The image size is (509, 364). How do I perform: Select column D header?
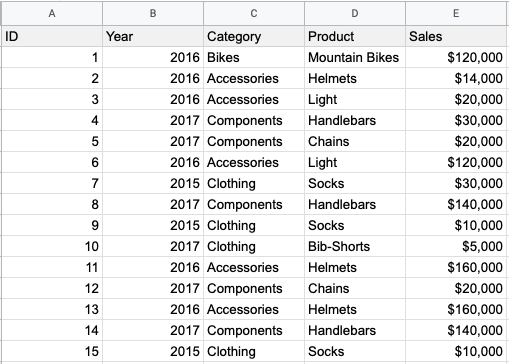point(355,13)
